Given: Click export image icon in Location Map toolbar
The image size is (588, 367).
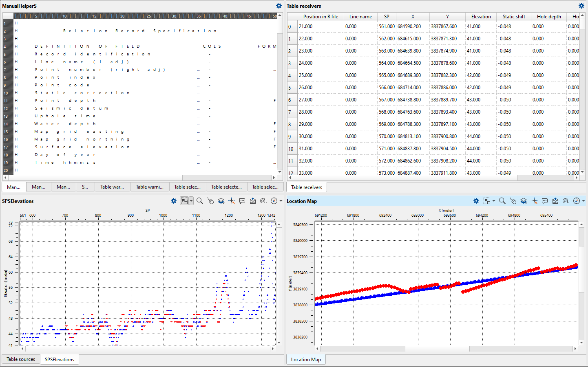Looking at the screenshot, I should coord(555,201).
